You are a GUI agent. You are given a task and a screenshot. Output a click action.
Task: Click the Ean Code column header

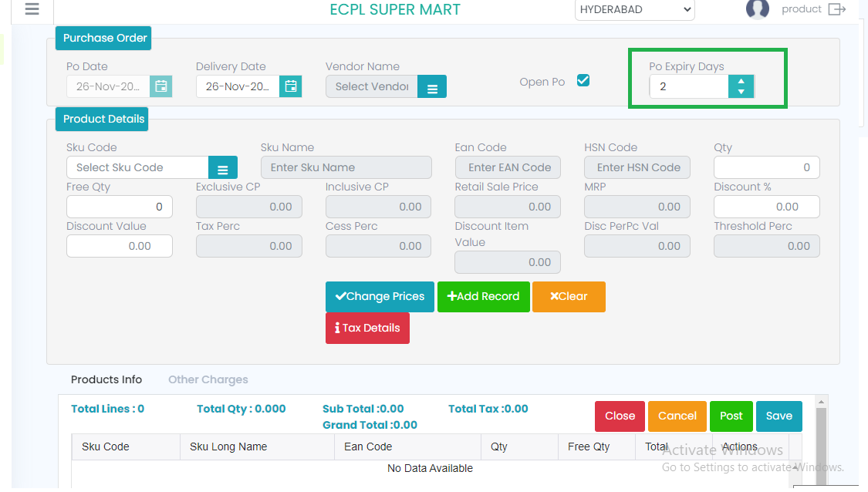(x=407, y=447)
